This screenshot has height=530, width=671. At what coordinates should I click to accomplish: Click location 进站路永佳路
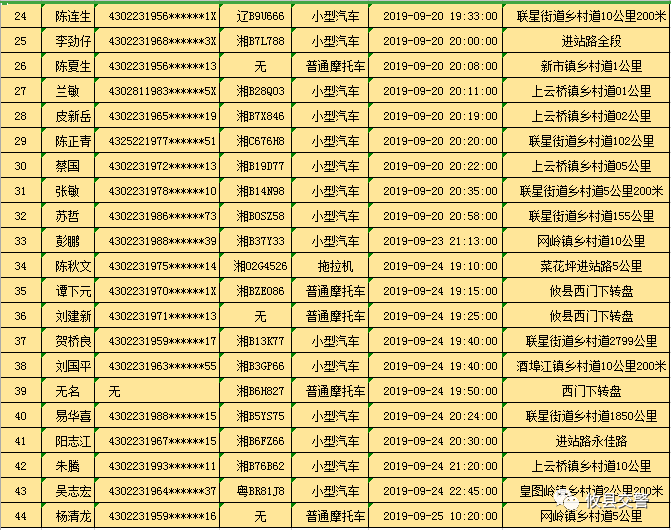(x=591, y=441)
